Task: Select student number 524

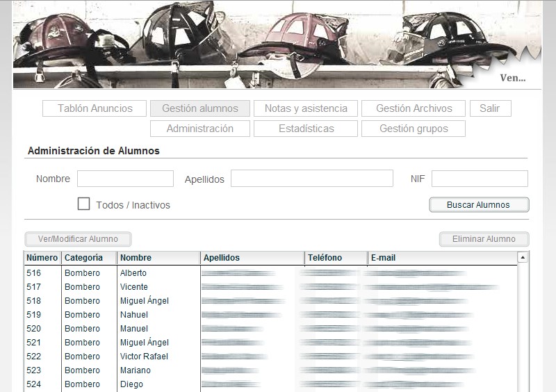Action: click(33, 384)
